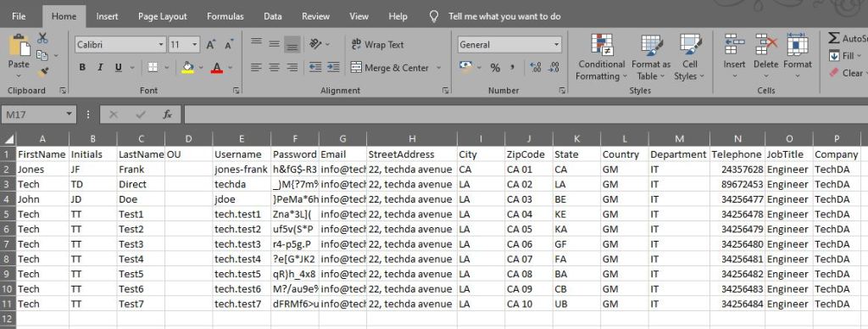
Task: Click the Select All corner triangle
Action: coord(8,139)
